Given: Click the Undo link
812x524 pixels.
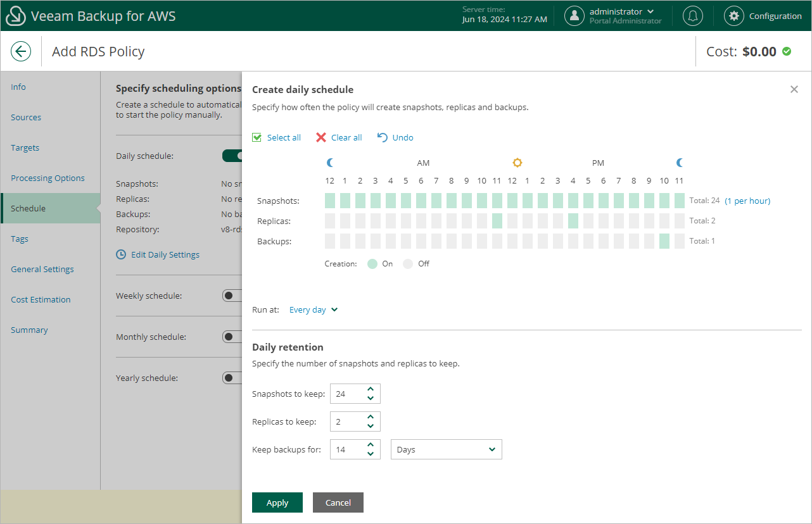Looking at the screenshot, I should 403,137.
